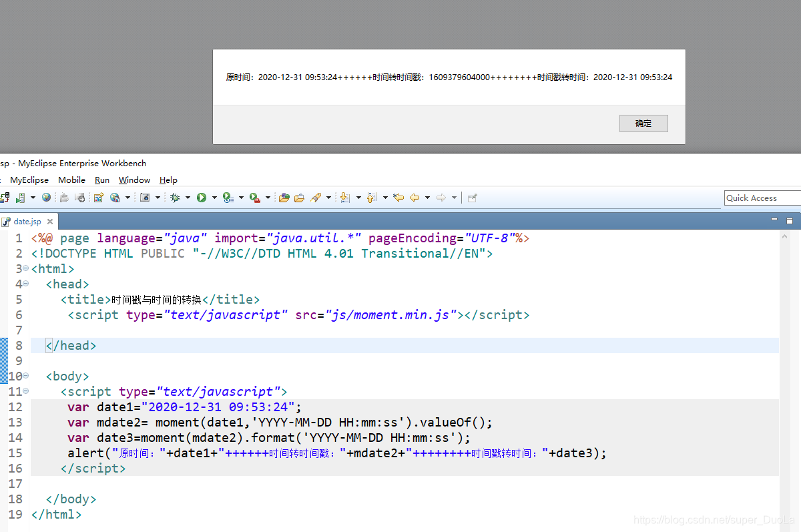The height and width of the screenshot is (532, 801).
Task: Click the globe with page deploy icon
Action: (115, 198)
